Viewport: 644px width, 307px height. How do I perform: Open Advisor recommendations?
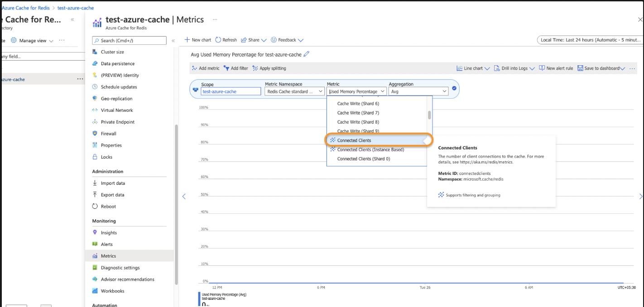tap(127, 279)
